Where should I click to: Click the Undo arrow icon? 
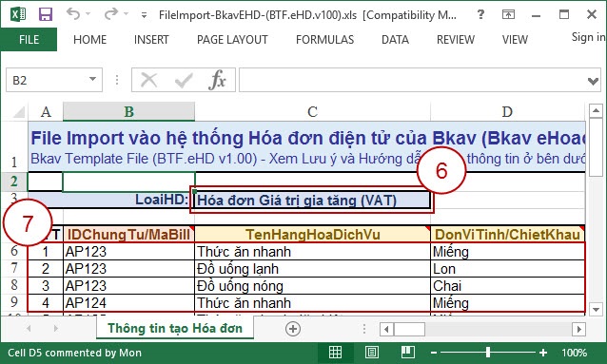coord(73,14)
